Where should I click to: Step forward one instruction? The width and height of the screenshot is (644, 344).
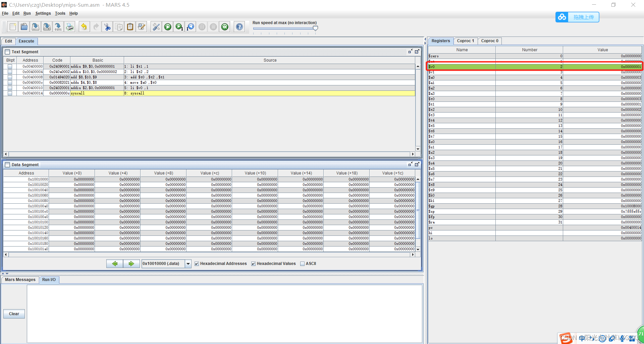[x=179, y=27]
